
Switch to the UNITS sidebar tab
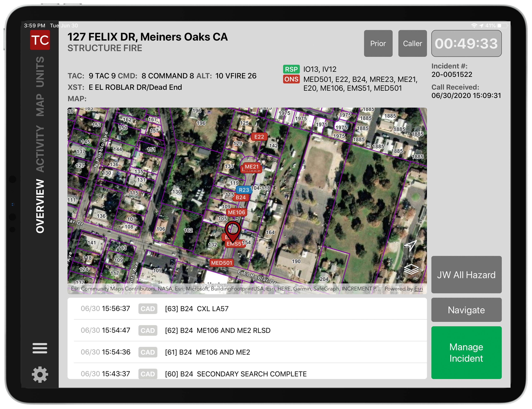click(x=40, y=72)
